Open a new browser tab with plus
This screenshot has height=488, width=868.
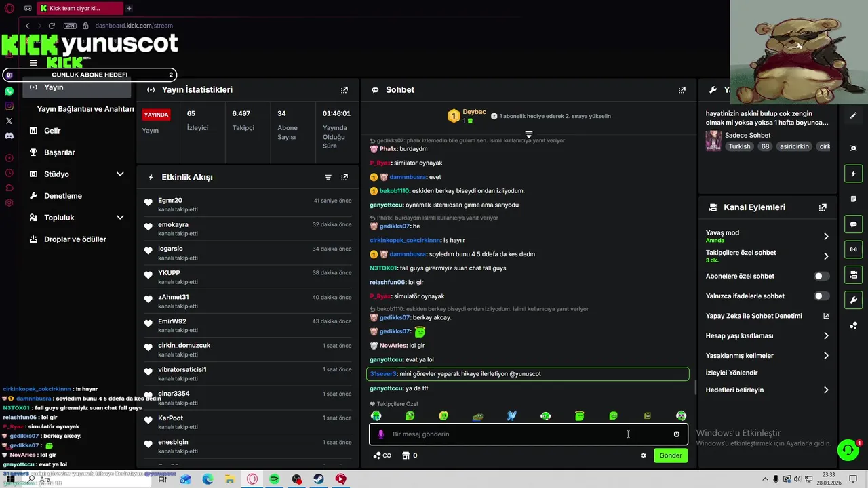tap(129, 9)
